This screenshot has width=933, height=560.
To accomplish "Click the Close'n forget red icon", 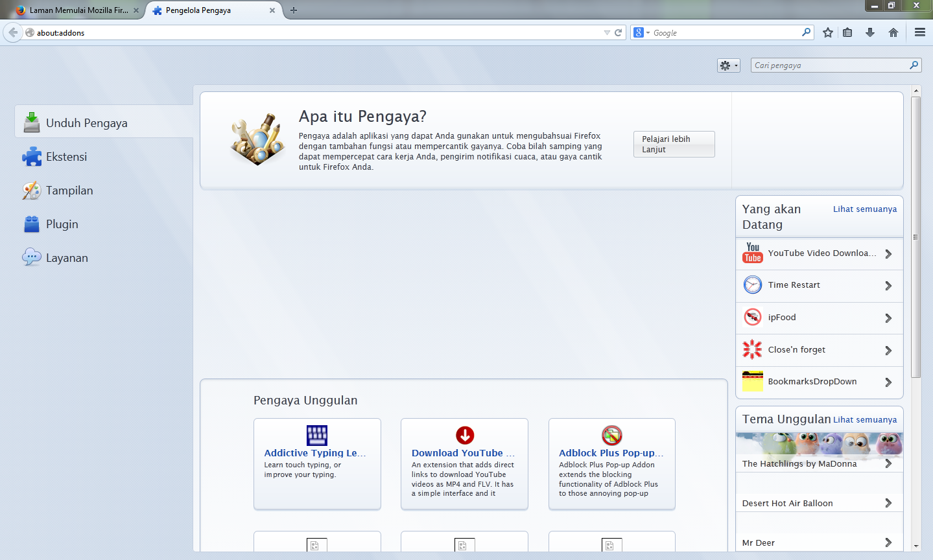I will tap(753, 349).
